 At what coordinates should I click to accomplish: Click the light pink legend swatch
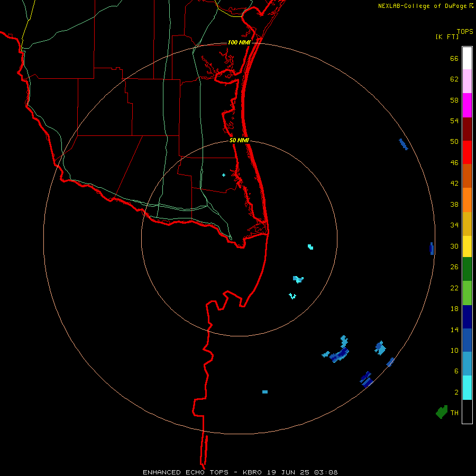(467, 81)
